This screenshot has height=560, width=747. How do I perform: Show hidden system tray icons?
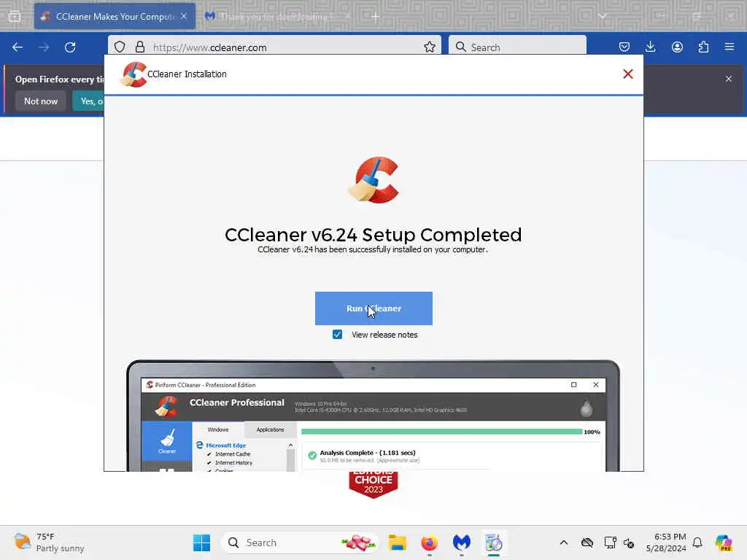(564, 542)
